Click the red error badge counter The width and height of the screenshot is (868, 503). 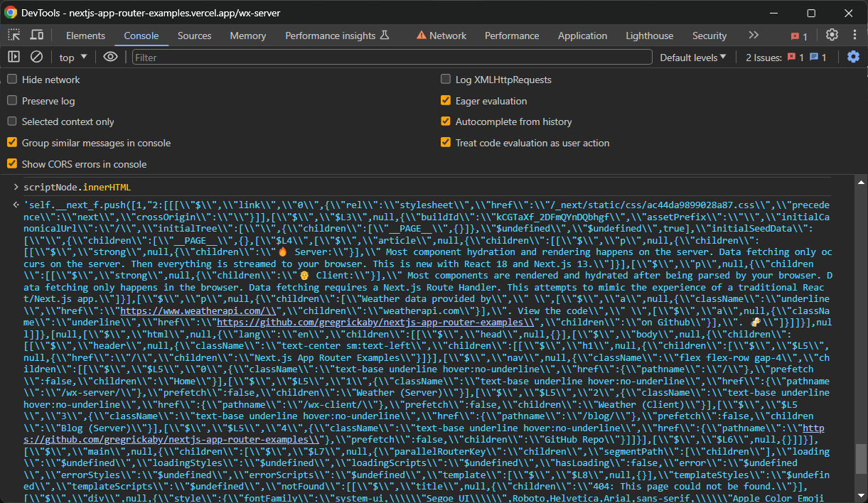(797, 35)
